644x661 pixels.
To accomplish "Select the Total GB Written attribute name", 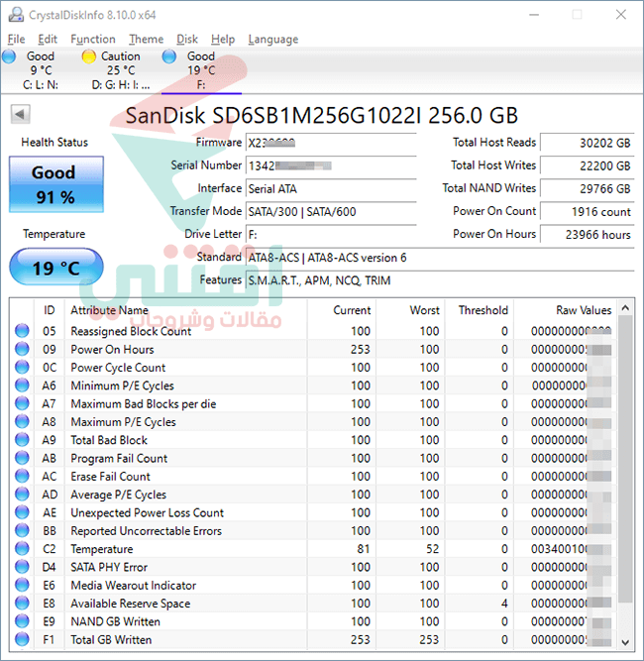I will coord(111,639).
